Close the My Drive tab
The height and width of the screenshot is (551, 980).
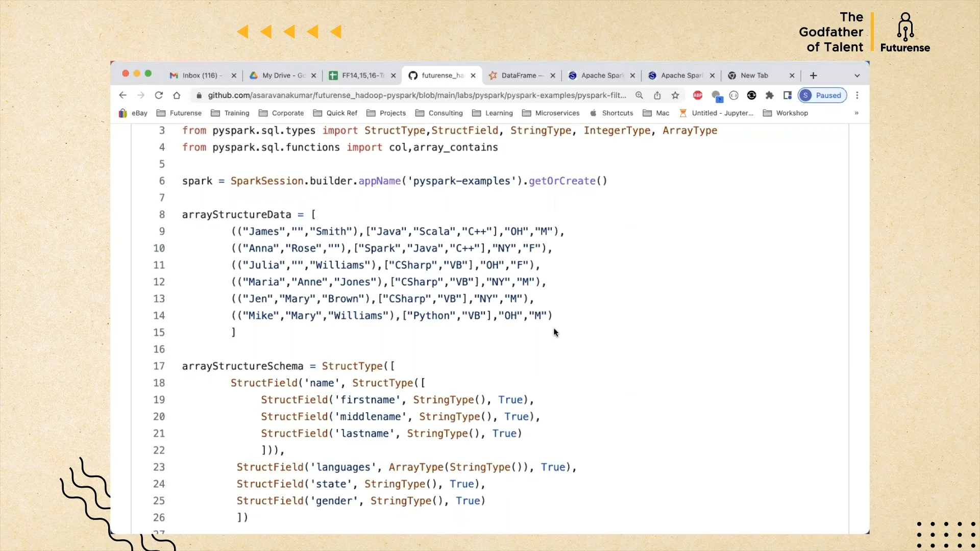314,76
